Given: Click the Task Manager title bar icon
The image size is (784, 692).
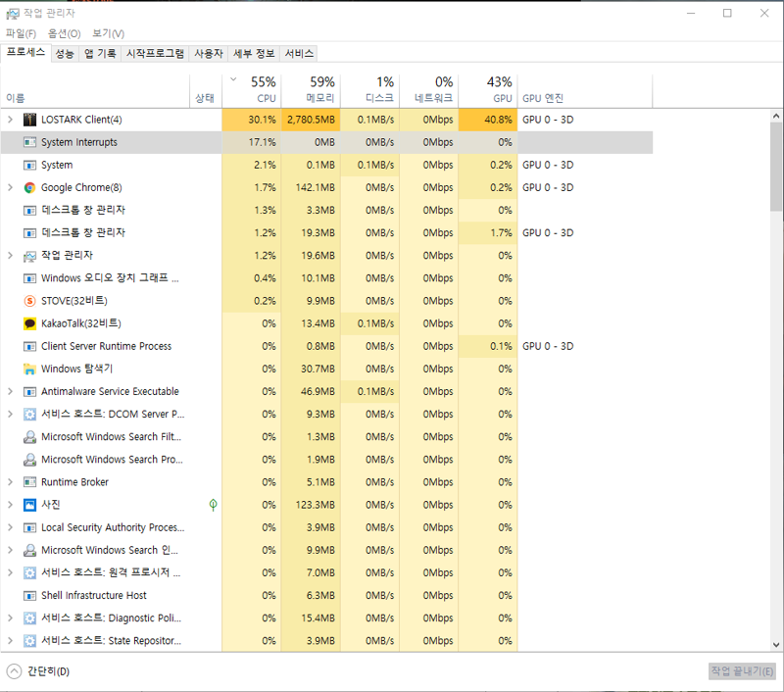Looking at the screenshot, I should pyautogui.click(x=13, y=14).
